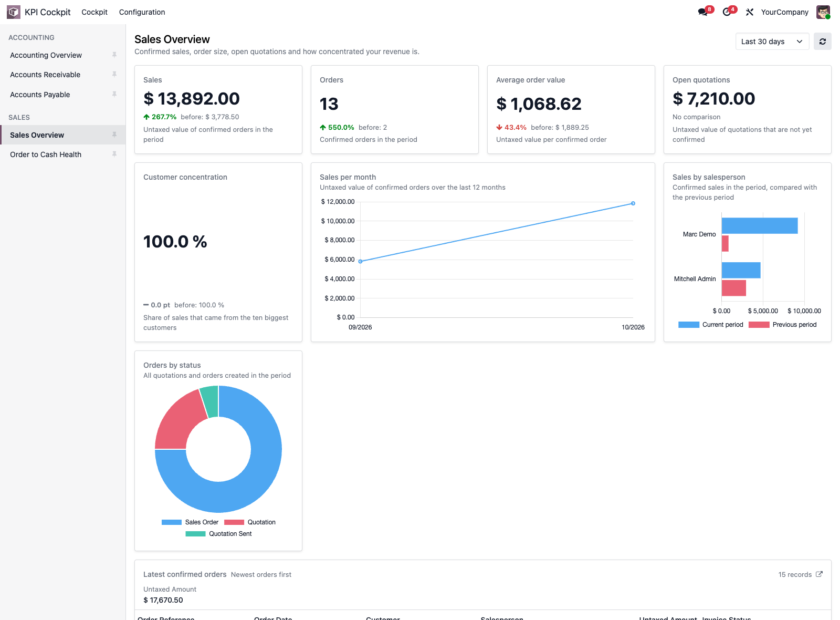The width and height of the screenshot is (840, 620).
Task: Toggle the Quotation Sent legend swatch
Action: (195, 534)
